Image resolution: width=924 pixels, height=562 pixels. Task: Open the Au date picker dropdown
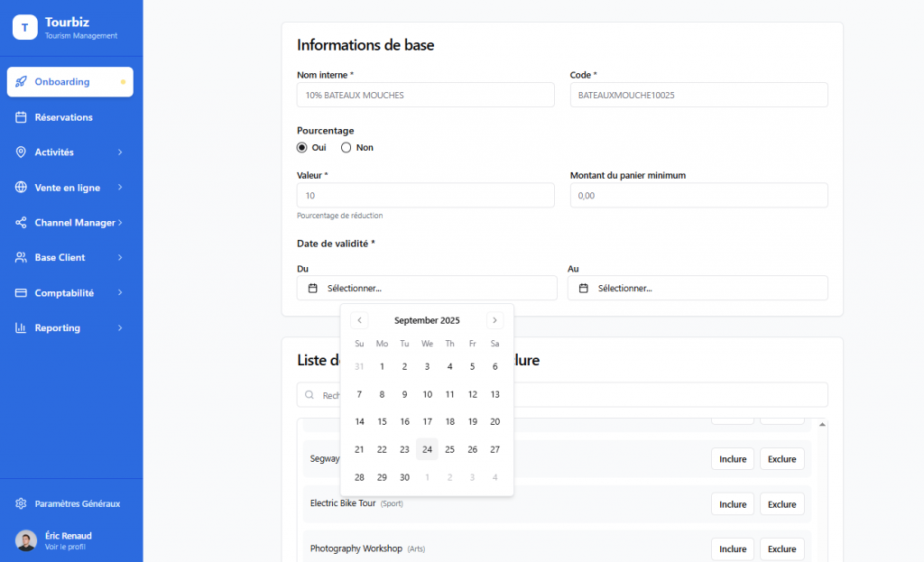tap(698, 288)
